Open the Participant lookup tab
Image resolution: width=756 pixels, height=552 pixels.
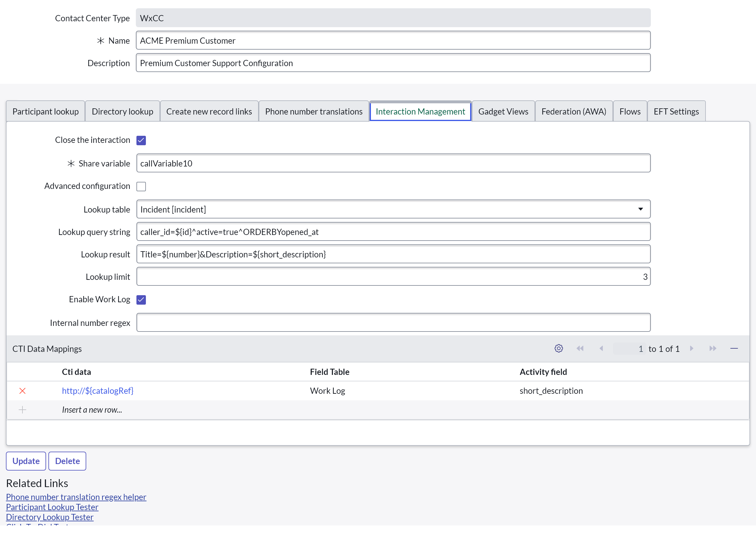coord(45,111)
